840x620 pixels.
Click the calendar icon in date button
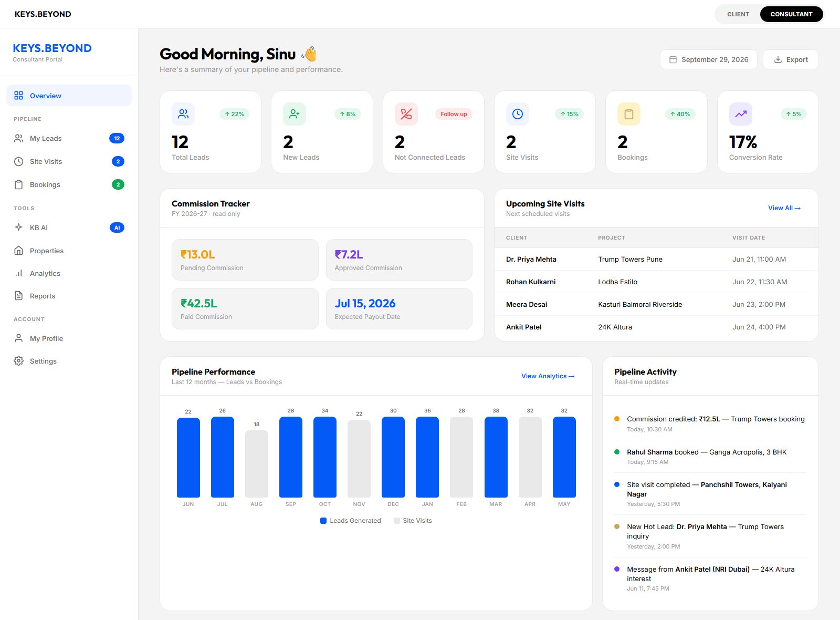click(673, 60)
